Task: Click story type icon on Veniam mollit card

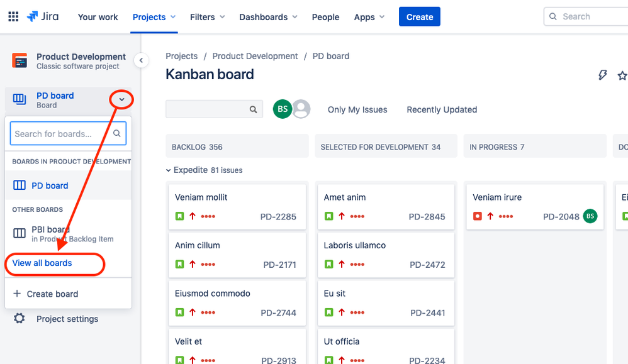Action: click(179, 216)
